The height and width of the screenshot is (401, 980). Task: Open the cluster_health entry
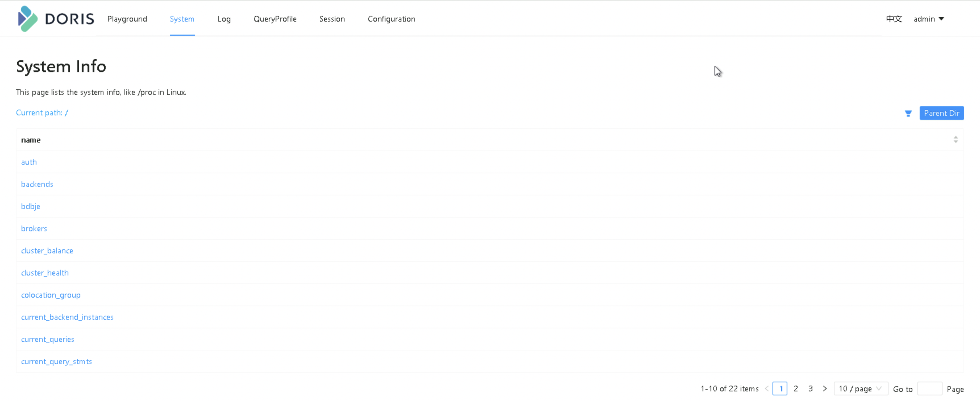coord(45,273)
